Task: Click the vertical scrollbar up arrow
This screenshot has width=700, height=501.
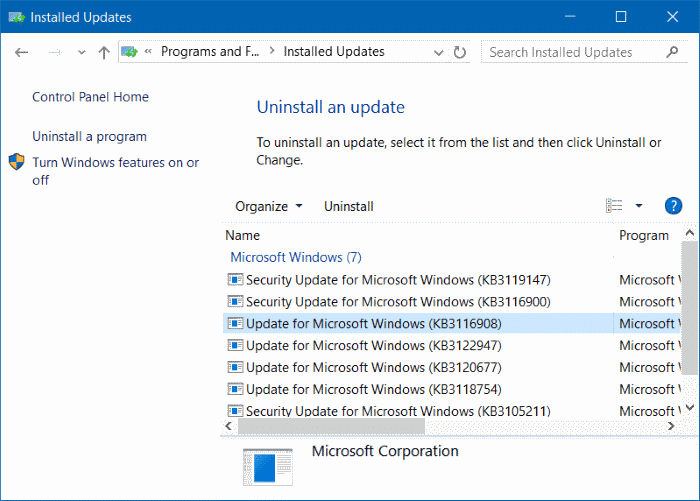Action: tap(690, 233)
